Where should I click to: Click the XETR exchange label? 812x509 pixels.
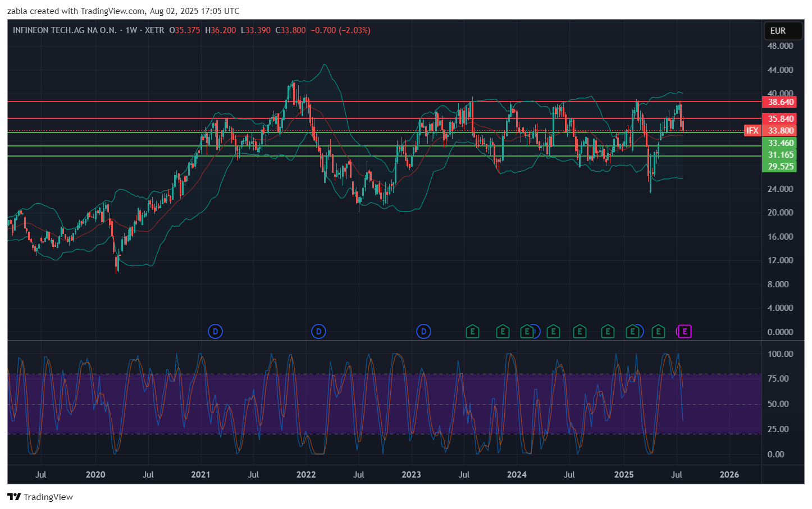(154, 30)
